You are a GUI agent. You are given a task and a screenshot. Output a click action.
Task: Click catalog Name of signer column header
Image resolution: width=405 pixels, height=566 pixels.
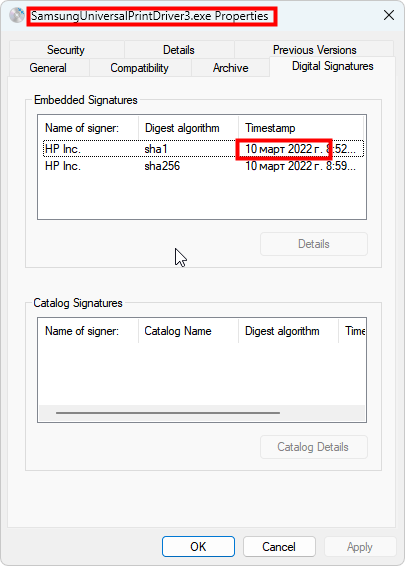point(88,331)
